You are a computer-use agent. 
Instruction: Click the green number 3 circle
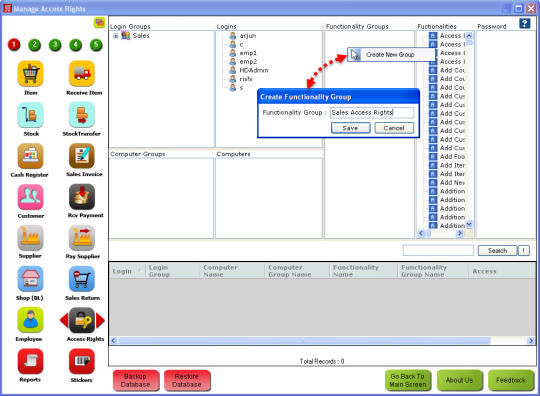tap(55, 45)
